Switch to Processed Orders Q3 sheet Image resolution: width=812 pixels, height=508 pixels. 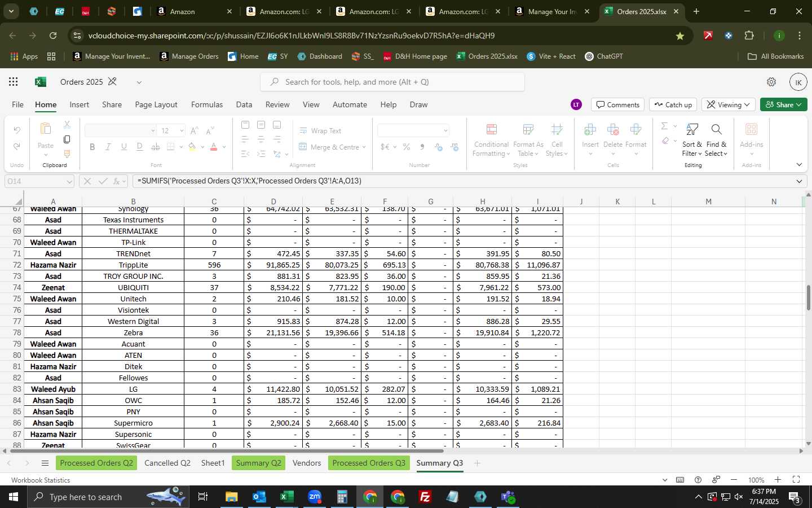369,463
